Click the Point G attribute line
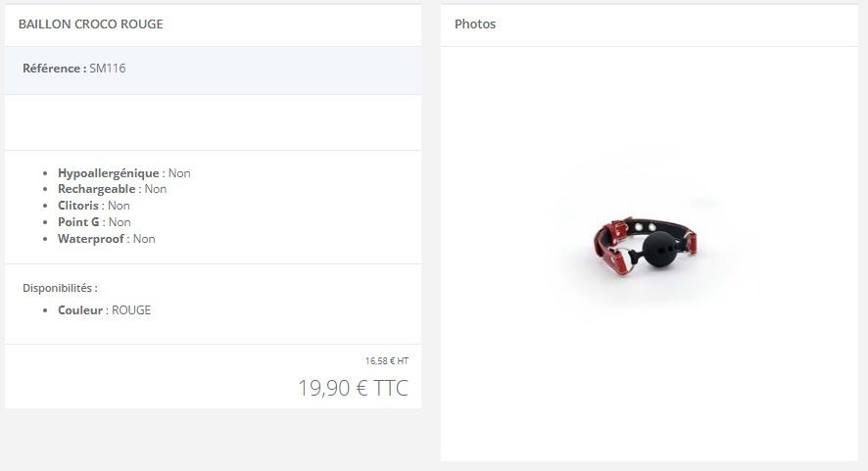The height and width of the screenshot is (471, 868). coord(94,222)
